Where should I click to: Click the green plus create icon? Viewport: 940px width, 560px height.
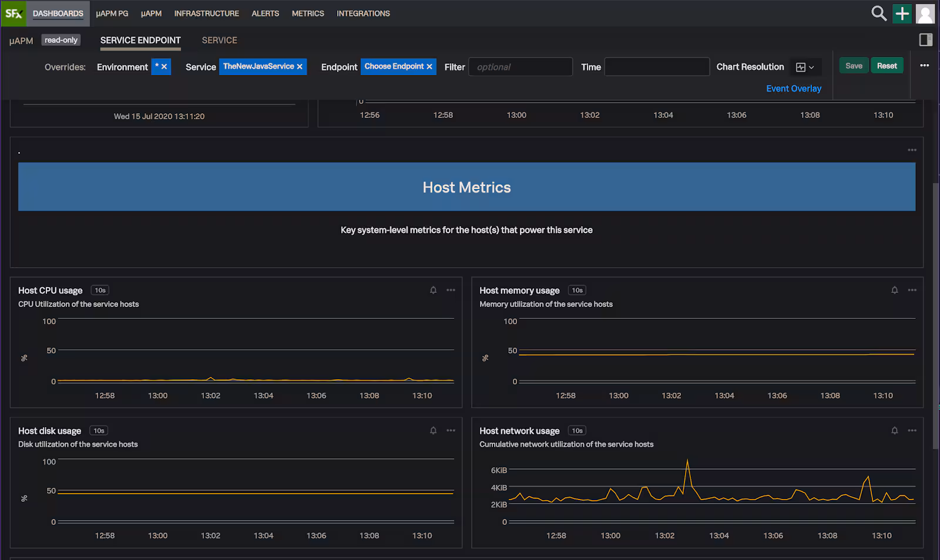(902, 14)
